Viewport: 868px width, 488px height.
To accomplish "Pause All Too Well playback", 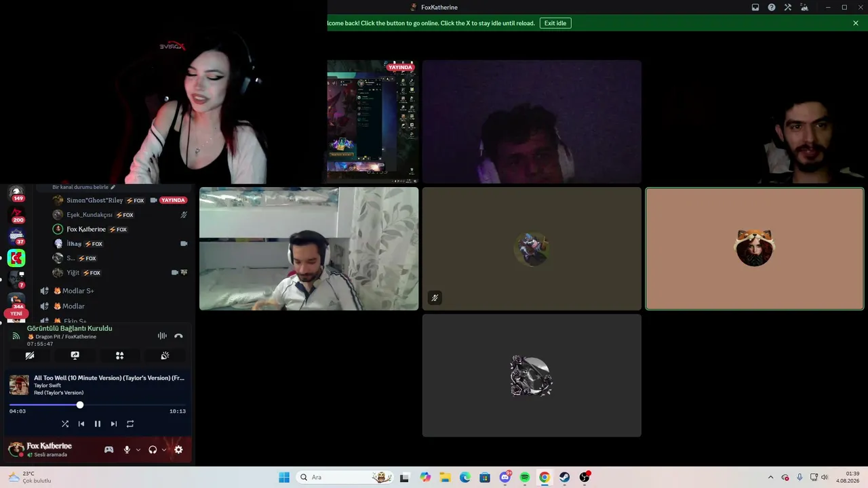I will (98, 424).
